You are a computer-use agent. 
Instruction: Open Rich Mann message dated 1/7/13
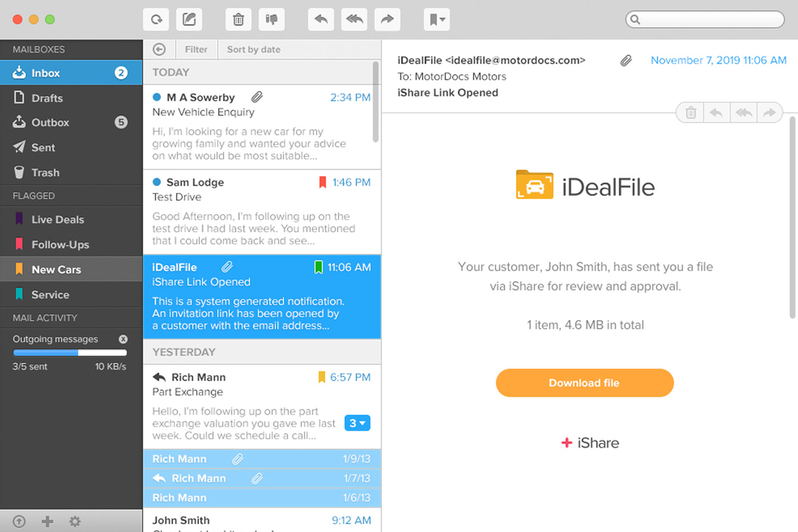[x=262, y=479]
